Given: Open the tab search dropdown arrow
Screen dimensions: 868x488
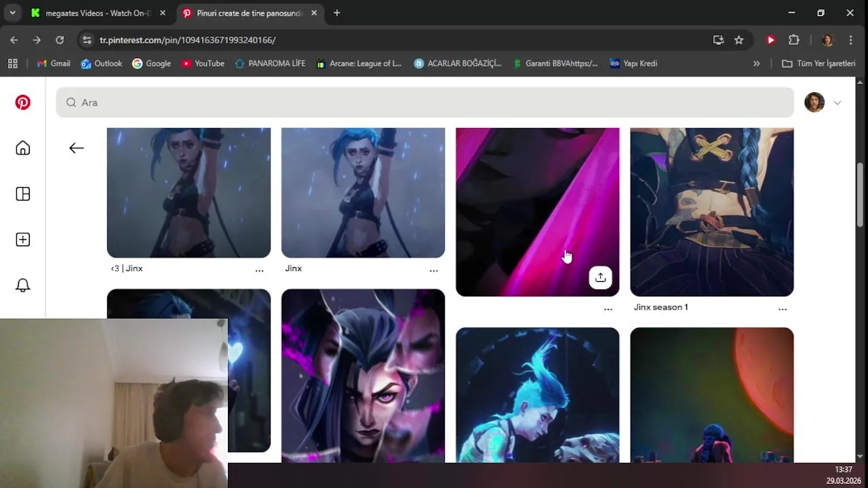Looking at the screenshot, I should coord(12,13).
